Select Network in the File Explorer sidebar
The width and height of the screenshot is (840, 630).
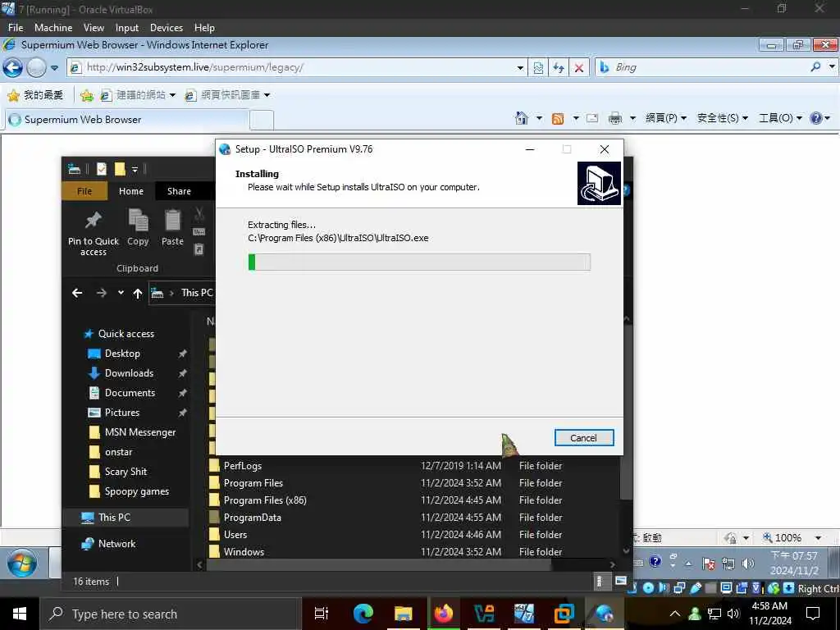pos(116,544)
